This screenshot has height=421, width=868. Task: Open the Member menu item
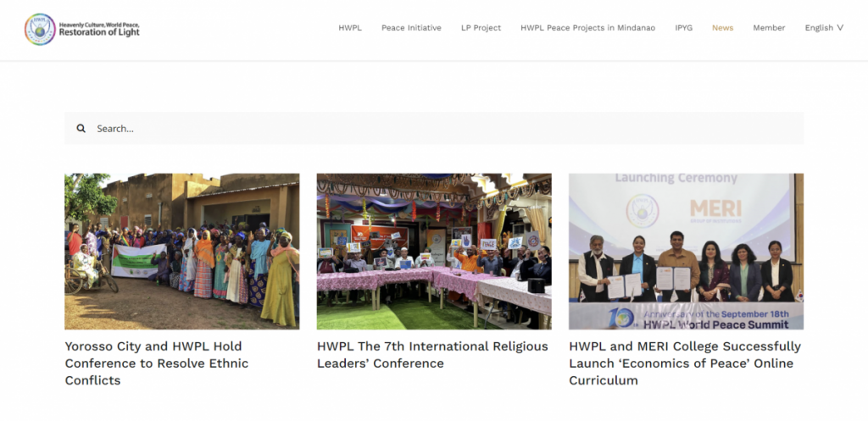coord(769,28)
